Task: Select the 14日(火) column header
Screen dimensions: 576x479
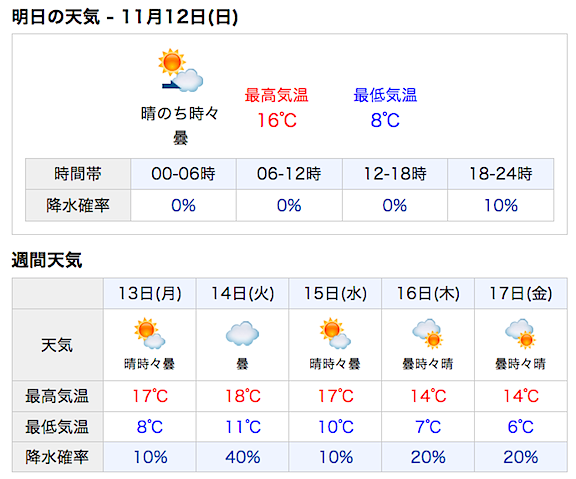Action: click(x=242, y=293)
